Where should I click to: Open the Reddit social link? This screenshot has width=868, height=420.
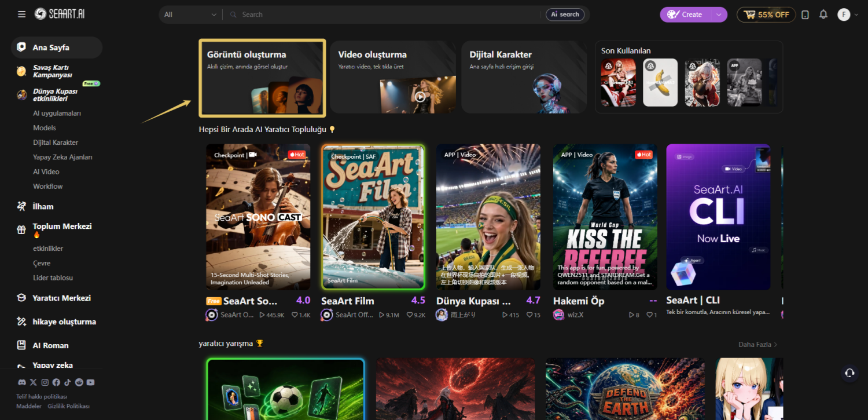pos(79,382)
